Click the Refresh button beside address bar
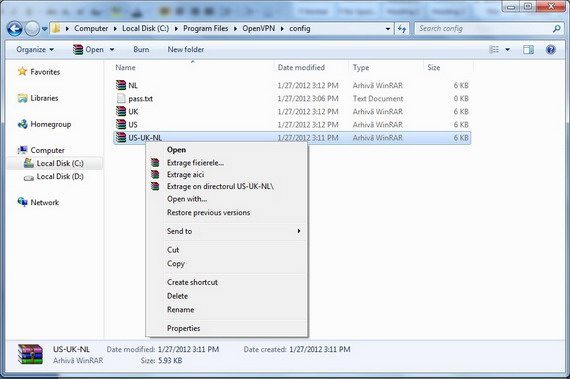This screenshot has width=570, height=379. (402, 29)
